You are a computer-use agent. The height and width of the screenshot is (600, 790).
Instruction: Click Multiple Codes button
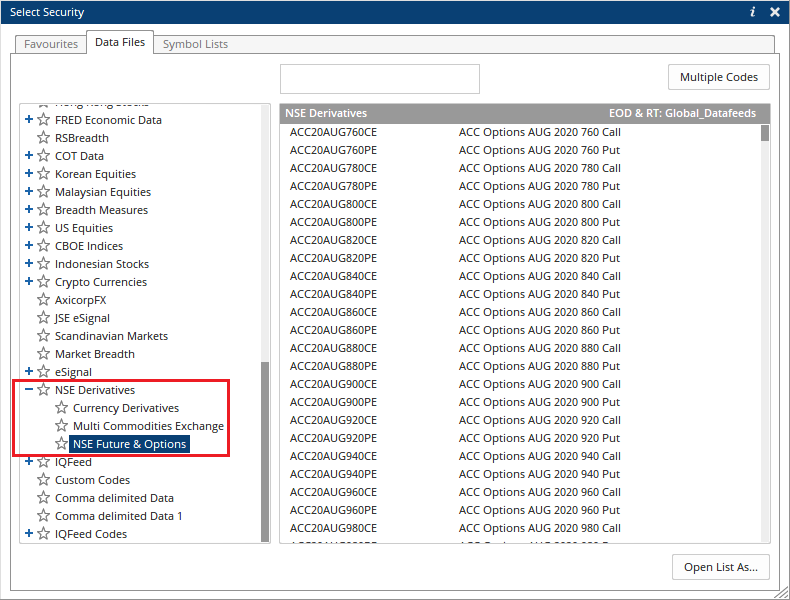pyautogui.click(x=718, y=77)
